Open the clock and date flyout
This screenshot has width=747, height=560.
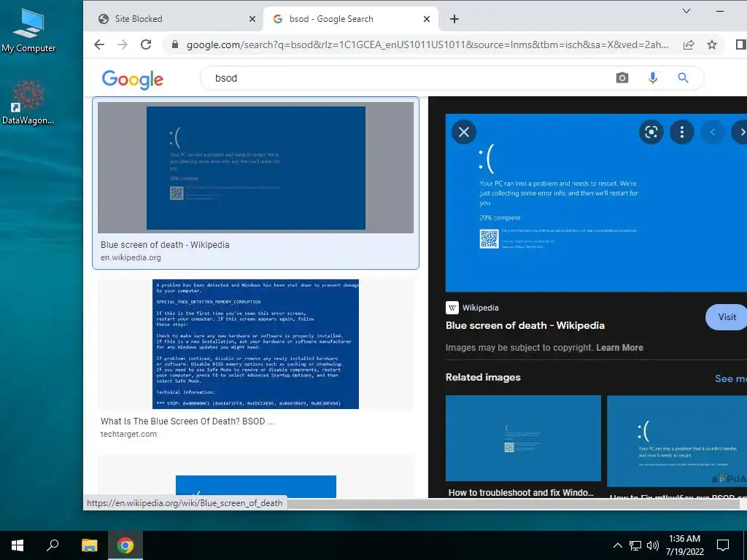[x=684, y=545]
